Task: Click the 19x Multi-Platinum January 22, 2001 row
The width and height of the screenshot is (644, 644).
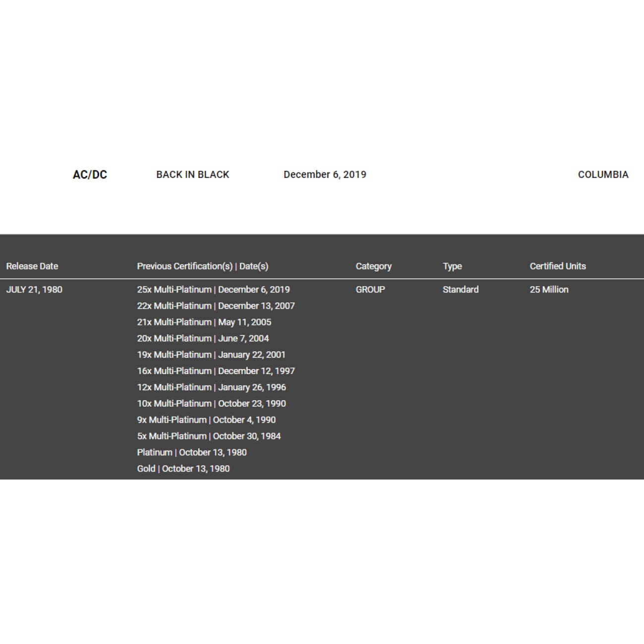Action: point(211,355)
